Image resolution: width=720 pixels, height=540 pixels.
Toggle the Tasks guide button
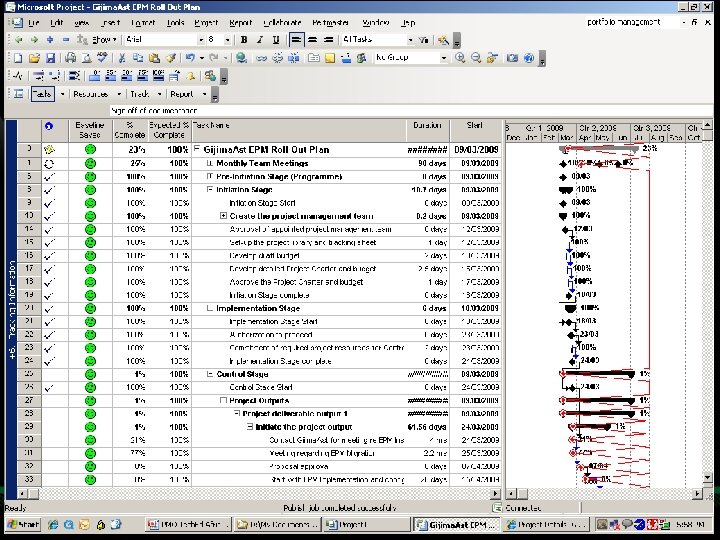43,94
